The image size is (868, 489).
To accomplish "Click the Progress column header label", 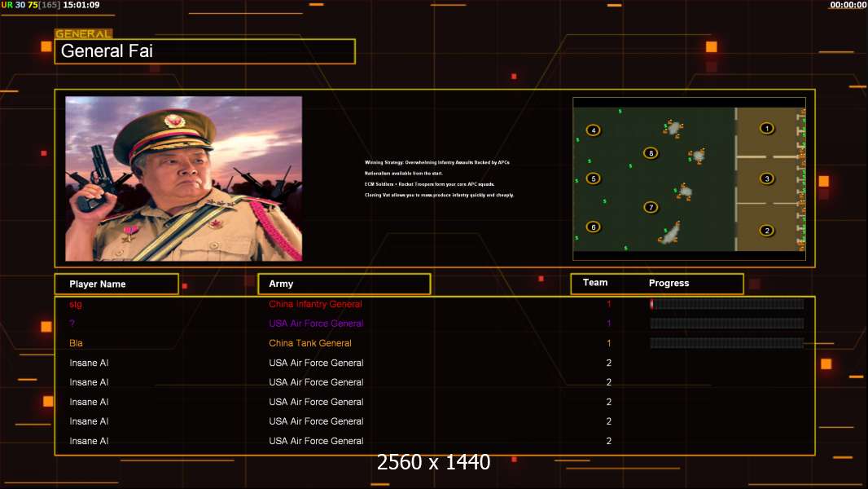I will tap(669, 284).
